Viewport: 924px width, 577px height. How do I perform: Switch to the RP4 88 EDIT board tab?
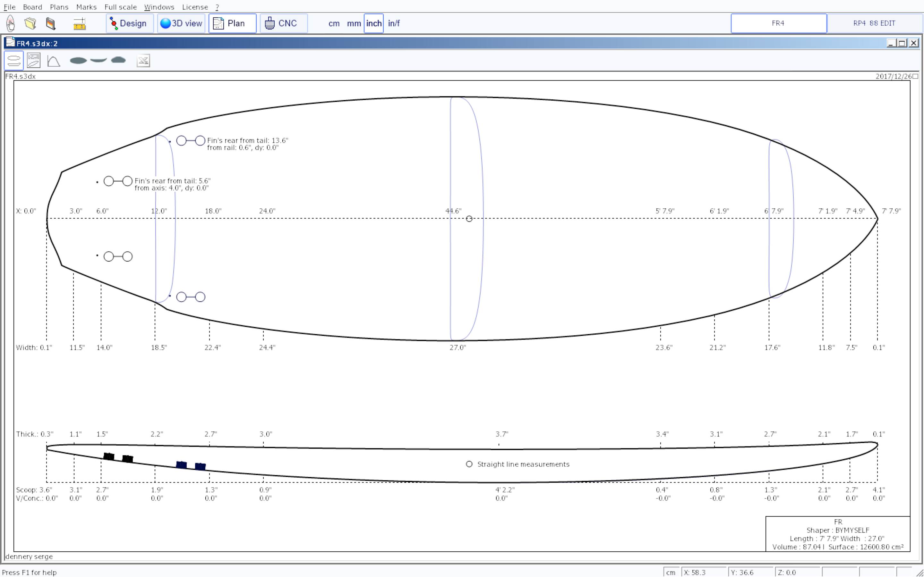tap(874, 23)
